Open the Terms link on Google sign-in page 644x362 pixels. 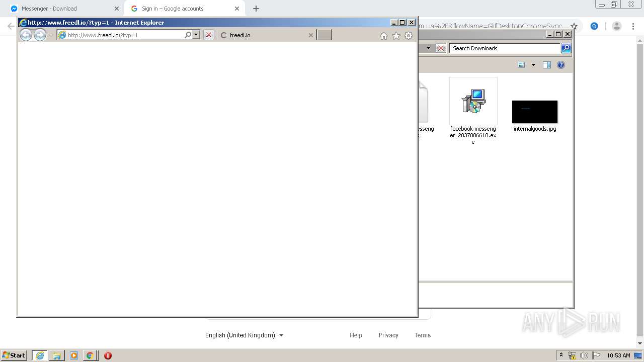point(423,335)
